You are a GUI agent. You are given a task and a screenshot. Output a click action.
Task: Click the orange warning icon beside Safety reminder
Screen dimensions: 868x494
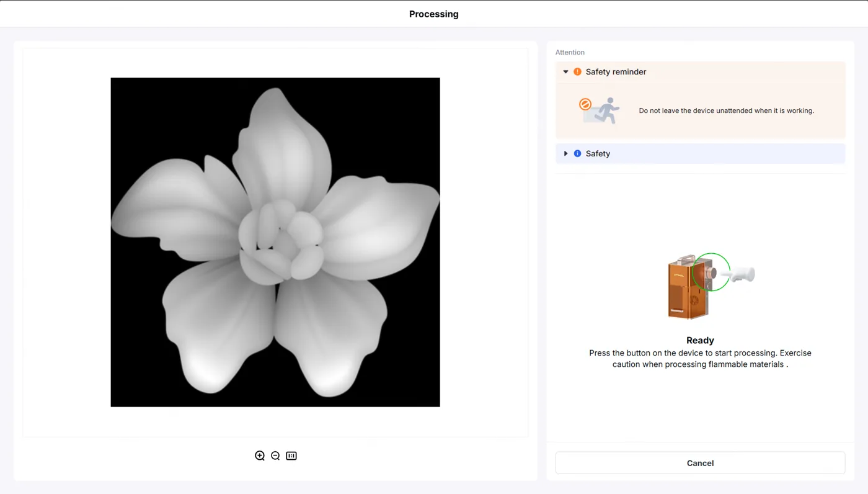click(577, 72)
